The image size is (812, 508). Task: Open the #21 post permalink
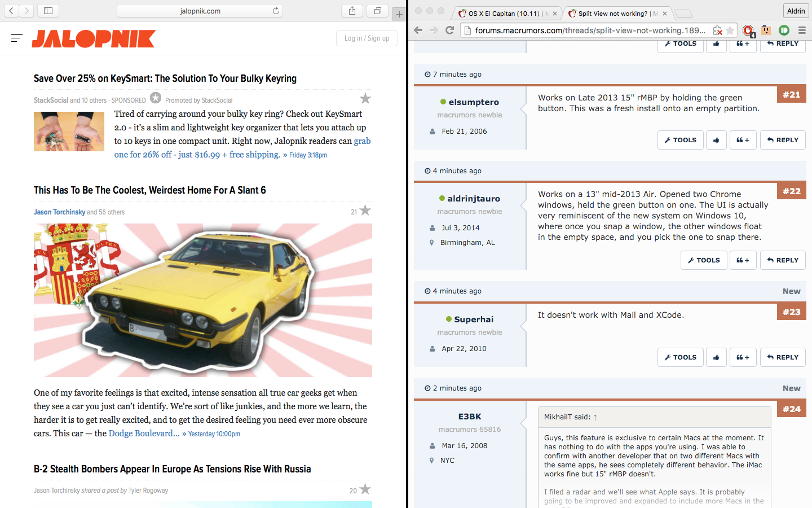(x=791, y=95)
